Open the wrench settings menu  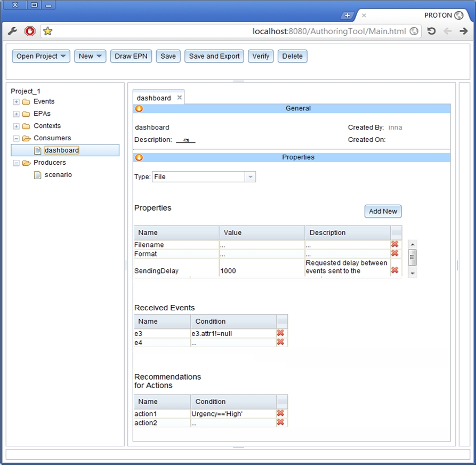tap(12, 31)
